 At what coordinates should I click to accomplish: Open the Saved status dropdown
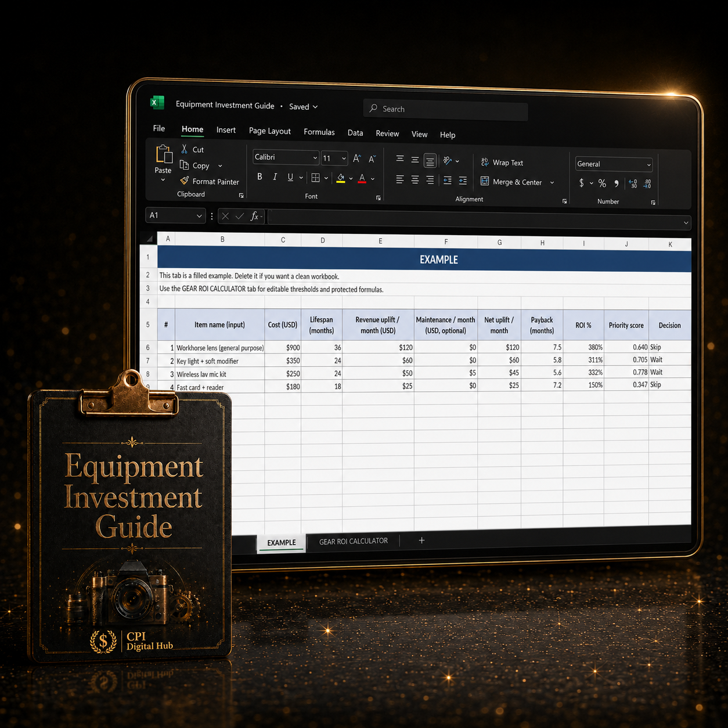click(x=304, y=107)
